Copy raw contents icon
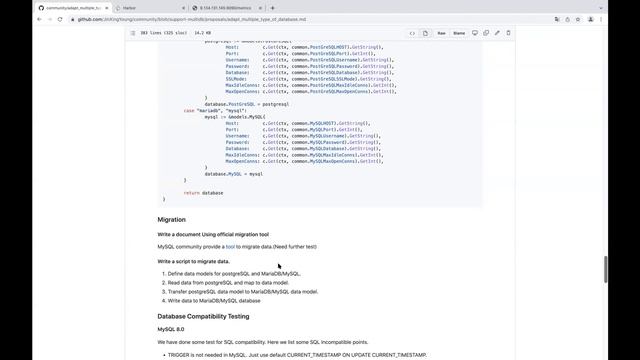The width and height of the screenshot is (640, 360). tap(486, 33)
